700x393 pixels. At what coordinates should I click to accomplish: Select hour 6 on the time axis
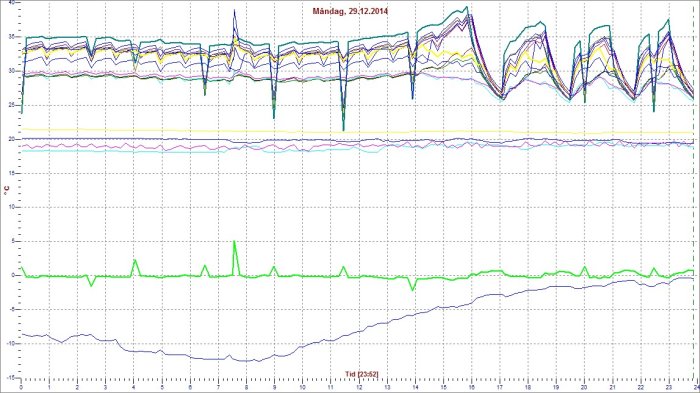(x=190, y=387)
